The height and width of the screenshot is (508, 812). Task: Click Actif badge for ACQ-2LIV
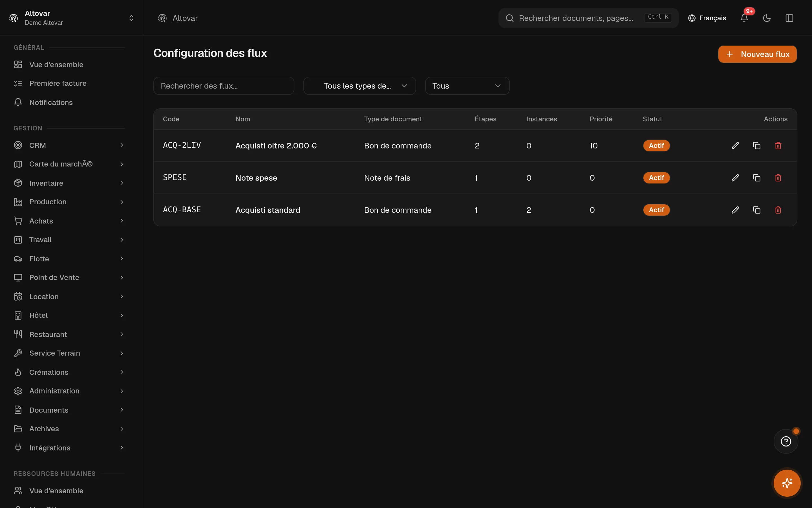[x=656, y=145]
